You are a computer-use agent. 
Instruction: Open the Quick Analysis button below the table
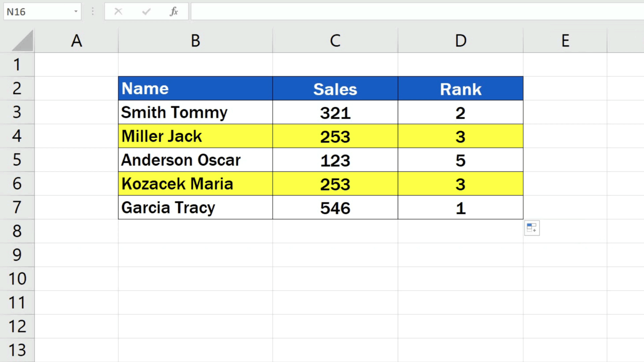[532, 228]
